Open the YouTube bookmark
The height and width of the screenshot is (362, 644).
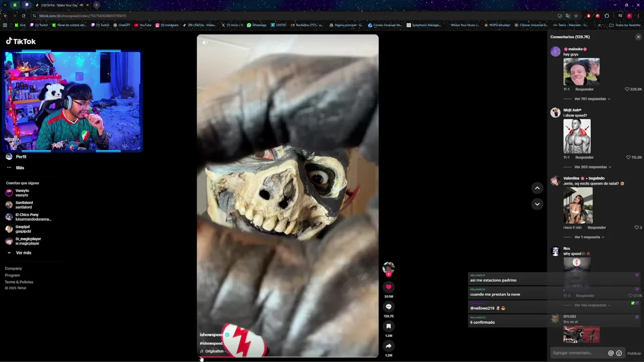pos(143,25)
